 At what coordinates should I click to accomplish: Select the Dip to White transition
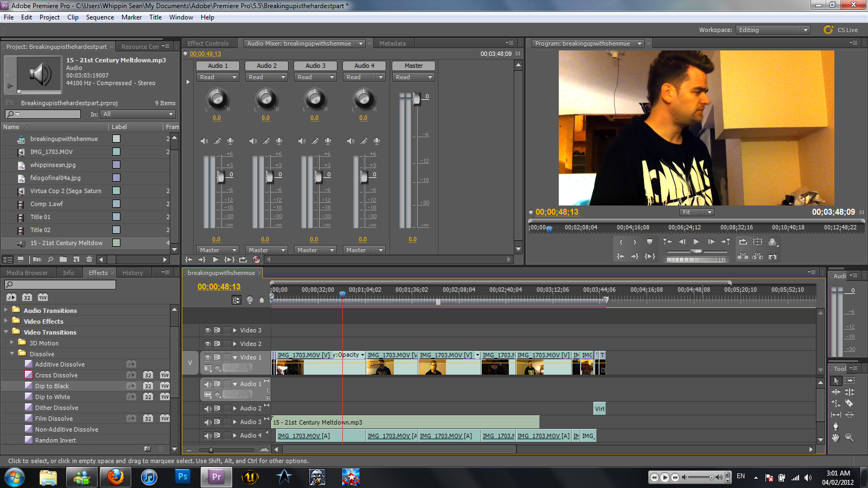53,397
